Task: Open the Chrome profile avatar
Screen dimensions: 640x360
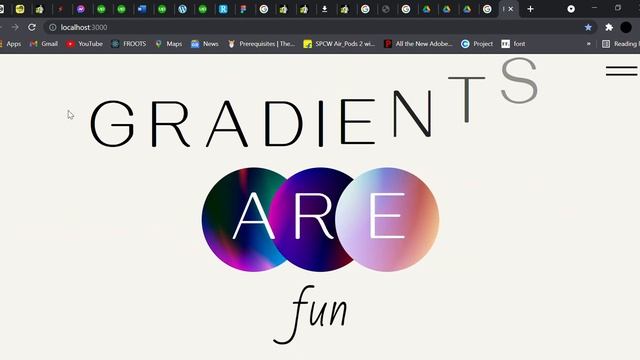Action: (x=626, y=27)
